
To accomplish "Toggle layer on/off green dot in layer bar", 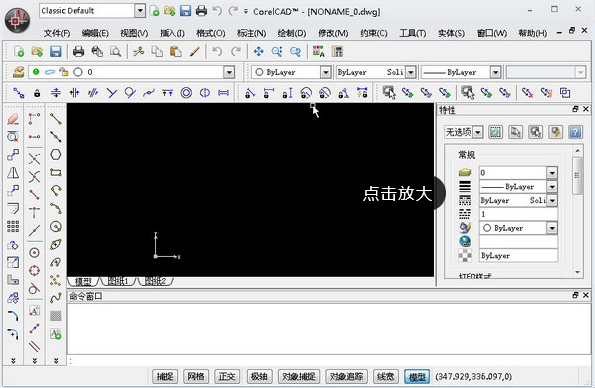I will [x=36, y=72].
